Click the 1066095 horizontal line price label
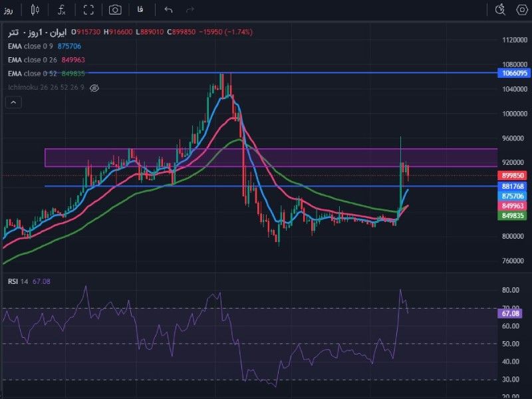The image size is (532, 399). (514, 73)
